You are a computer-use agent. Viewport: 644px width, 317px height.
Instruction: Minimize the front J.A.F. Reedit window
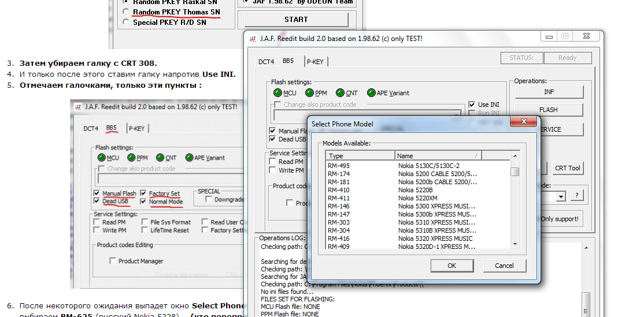click(x=549, y=36)
